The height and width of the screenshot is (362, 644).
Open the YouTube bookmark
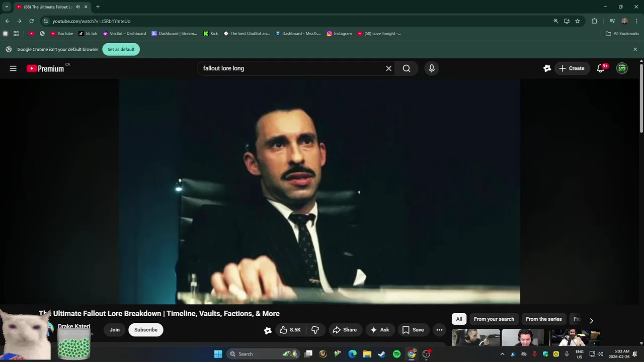tap(61, 34)
